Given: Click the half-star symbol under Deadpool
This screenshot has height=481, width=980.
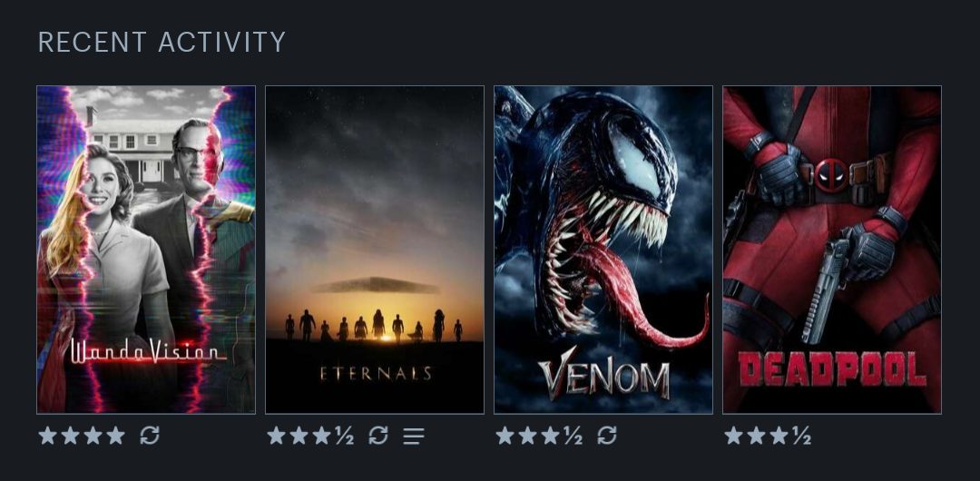Looking at the screenshot, I should coord(802,436).
